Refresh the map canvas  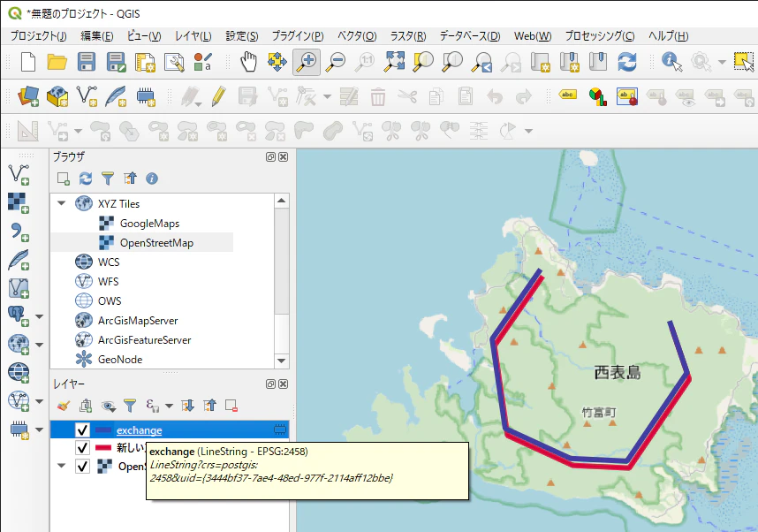627,63
